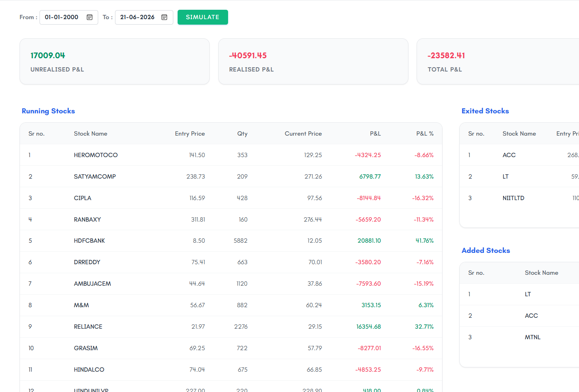This screenshot has width=579, height=392.
Task: Select the Total P&L value -23582.41
Action: tap(446, 55)
